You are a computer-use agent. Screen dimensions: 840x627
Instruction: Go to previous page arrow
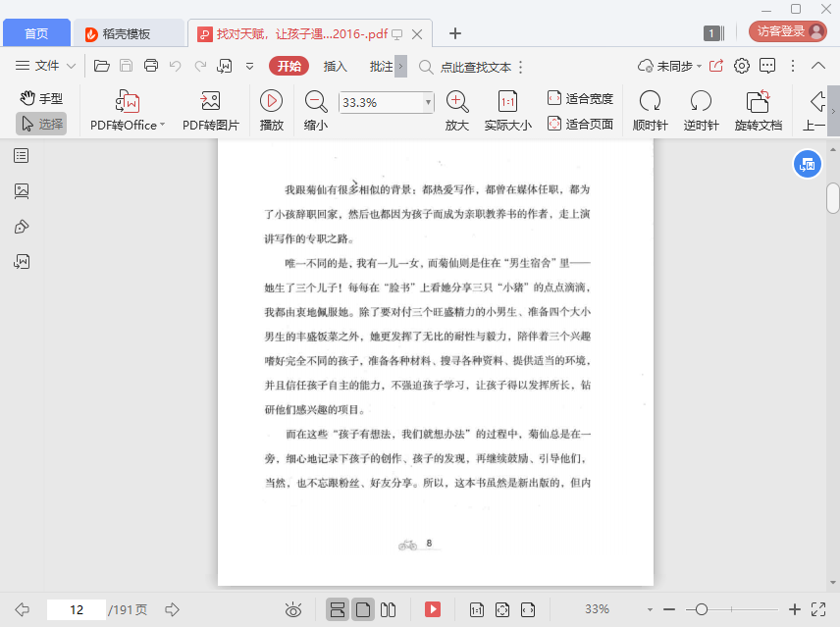(x=22, y=609)
